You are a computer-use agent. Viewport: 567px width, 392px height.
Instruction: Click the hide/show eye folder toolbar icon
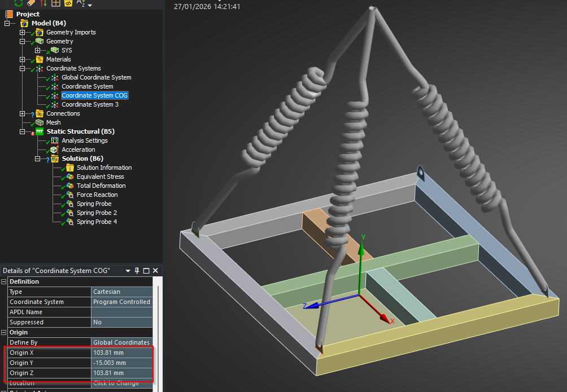[x=68, y=3]
